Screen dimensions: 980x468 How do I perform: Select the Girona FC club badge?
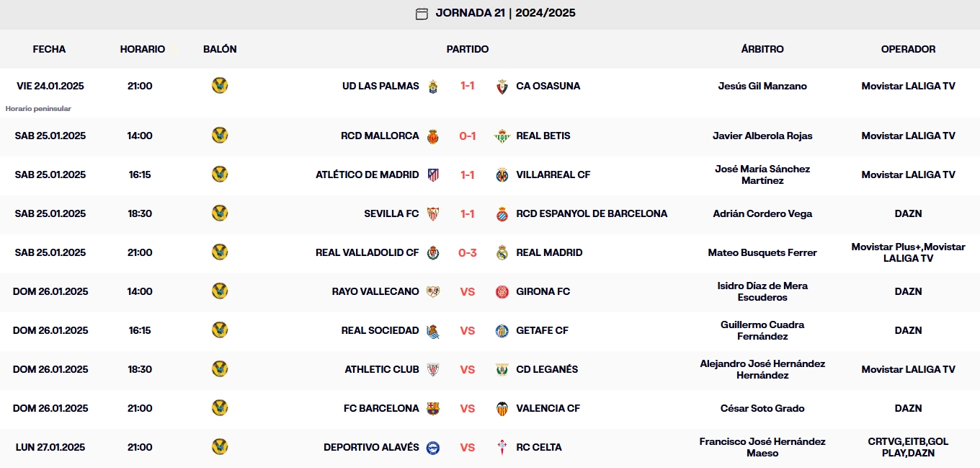coord(502,291)
